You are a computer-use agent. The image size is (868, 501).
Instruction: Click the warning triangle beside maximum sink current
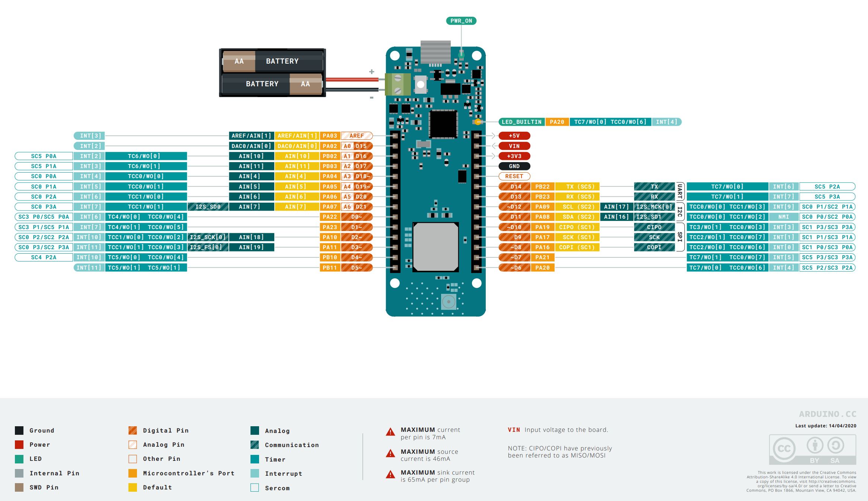click(x=390, y=475)
